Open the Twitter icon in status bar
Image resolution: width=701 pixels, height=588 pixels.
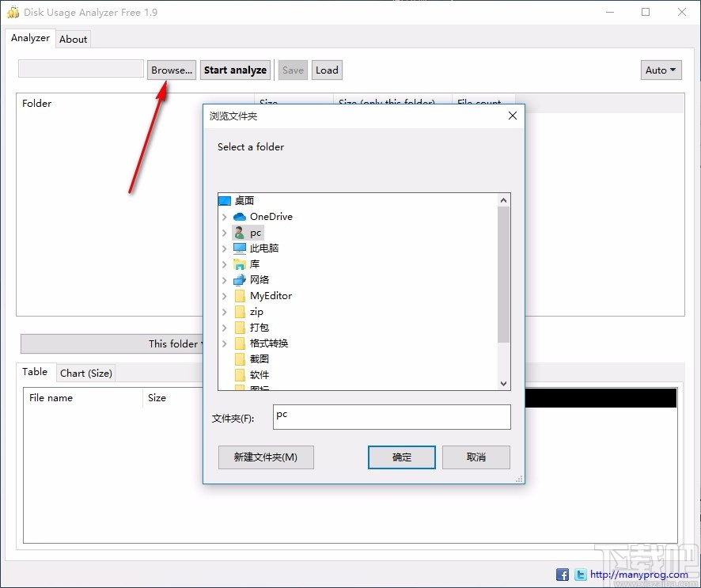pos(580,574)
